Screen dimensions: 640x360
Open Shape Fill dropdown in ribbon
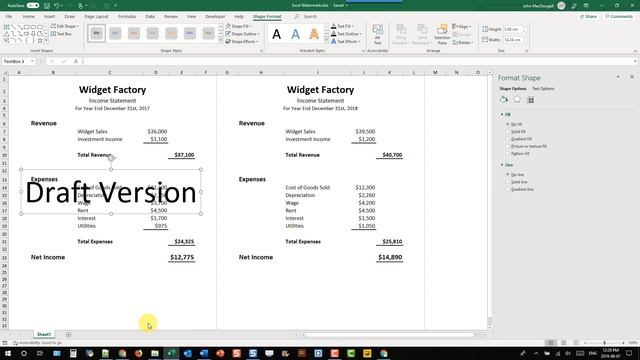(x=239, y=26)
